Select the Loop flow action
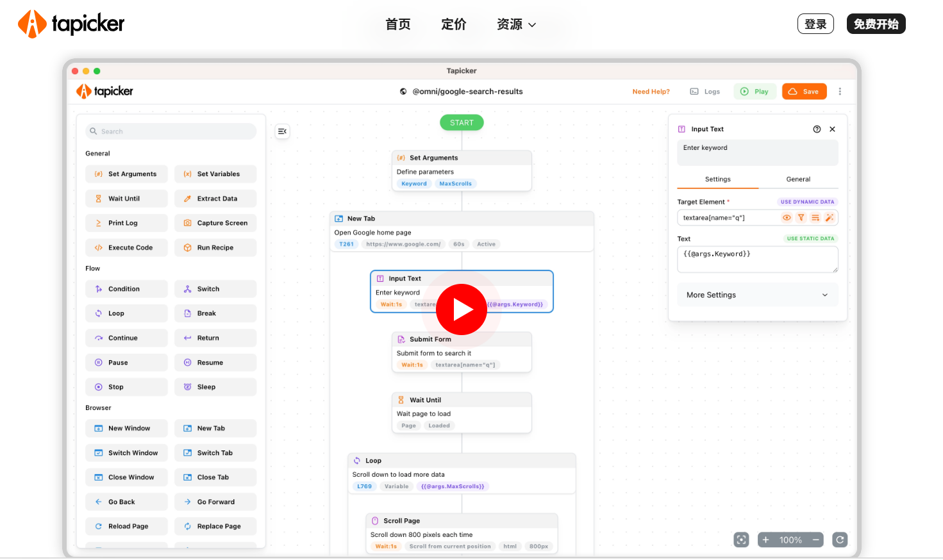 tap(126, 313)
